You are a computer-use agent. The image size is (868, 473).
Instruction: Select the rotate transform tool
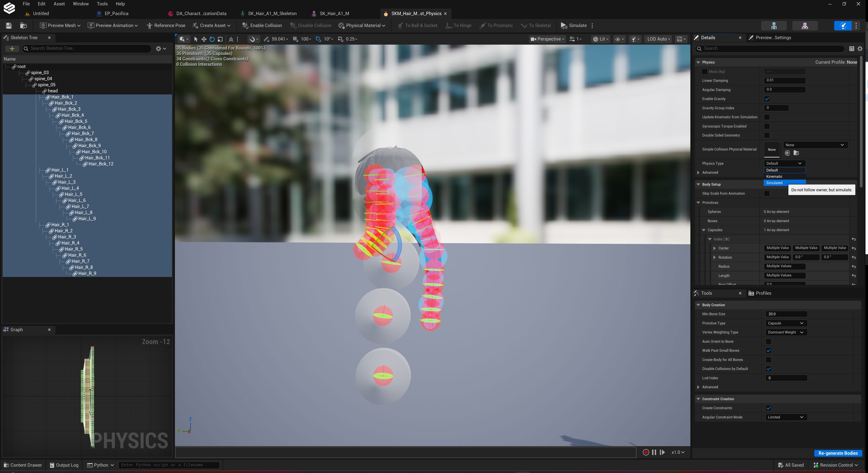[x=212, y=39]
